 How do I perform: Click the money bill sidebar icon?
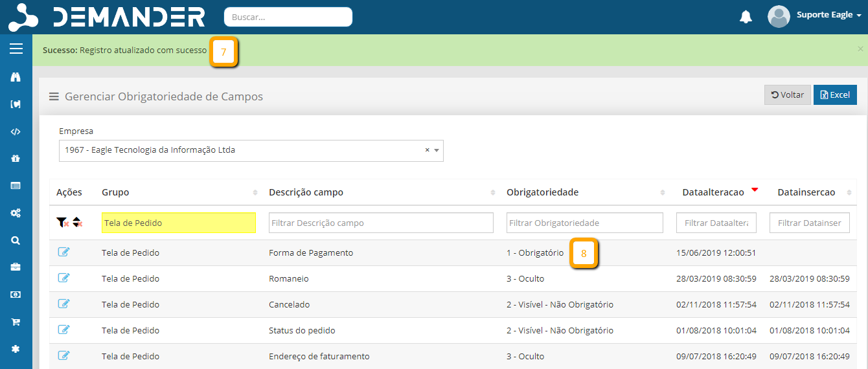[x=16, y=295]
